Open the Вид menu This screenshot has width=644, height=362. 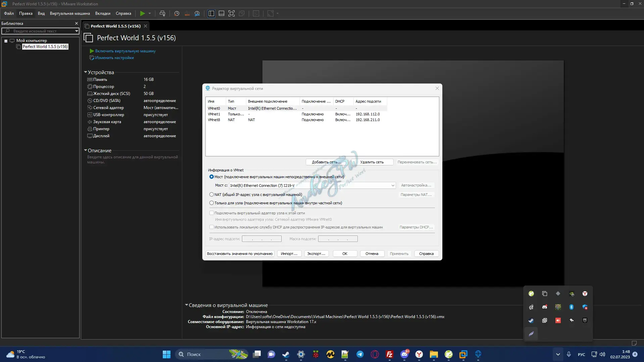(x=41, y=13)
